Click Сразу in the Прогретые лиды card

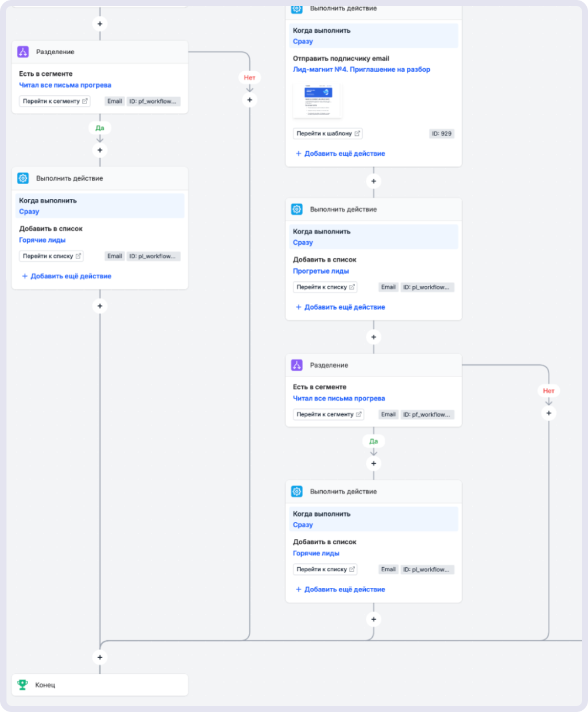303,242
